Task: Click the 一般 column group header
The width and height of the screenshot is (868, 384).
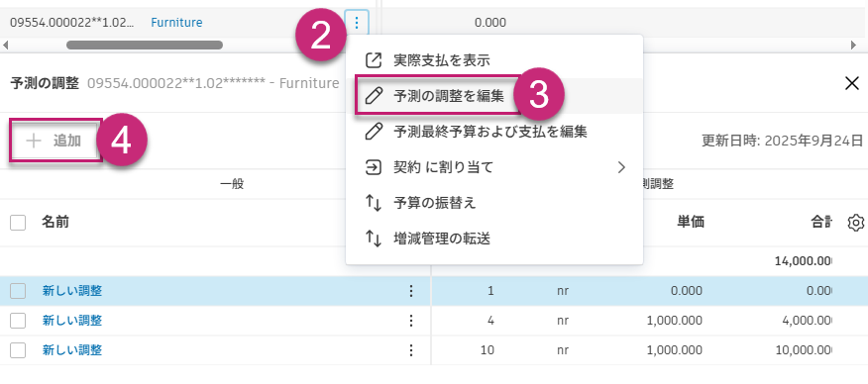Action: click(x=232, y=184)
